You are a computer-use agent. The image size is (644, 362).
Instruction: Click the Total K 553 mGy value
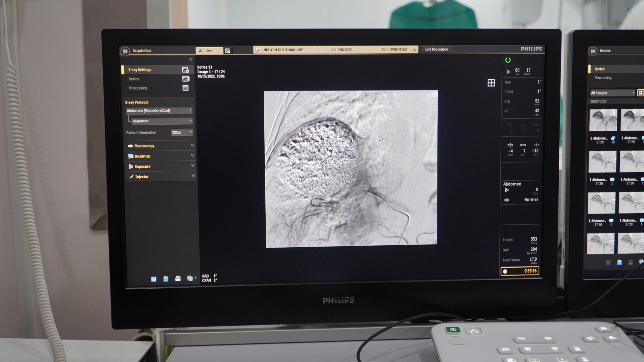click(x=534, y=240)
